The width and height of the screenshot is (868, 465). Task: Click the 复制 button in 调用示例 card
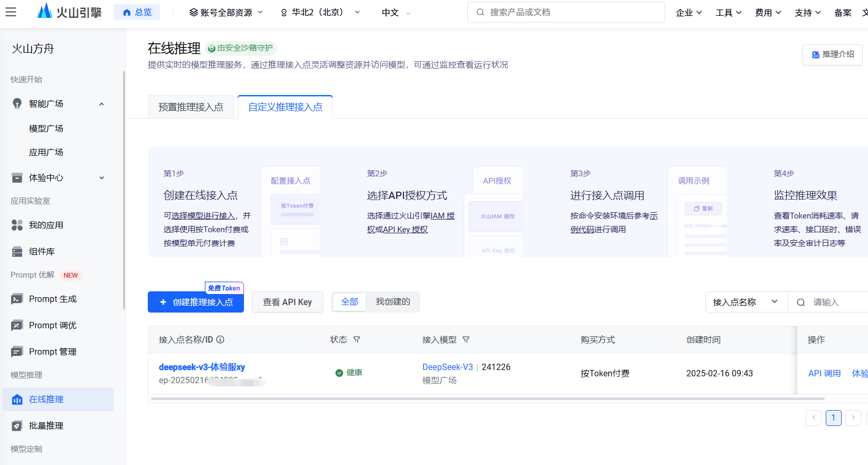click(703, 208)
